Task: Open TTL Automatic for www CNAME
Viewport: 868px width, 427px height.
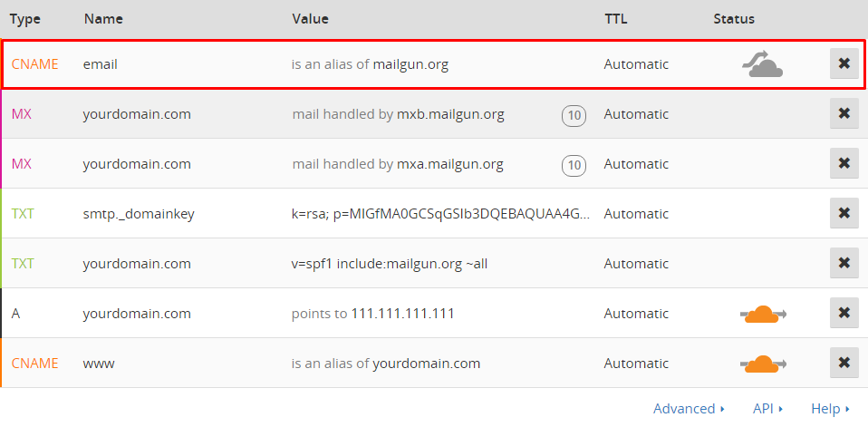Action: 636,364
